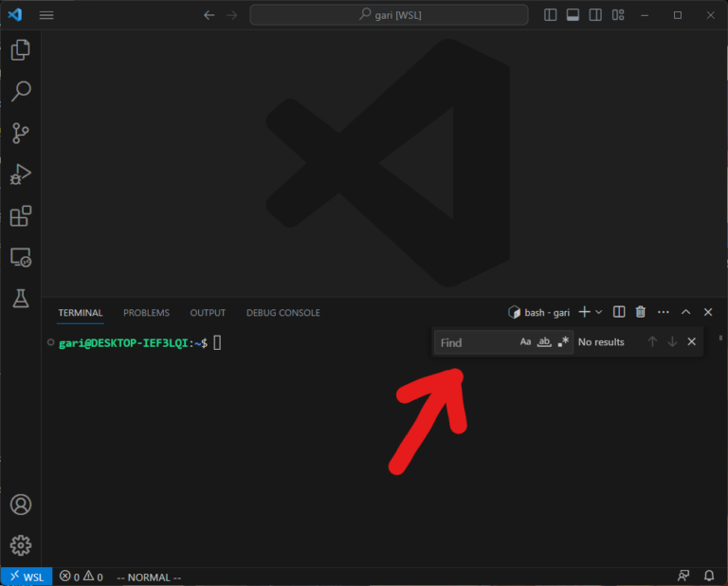Image resolution: width=728 pixels, height=586 pixels.
Task: Click the terminal prompt gari@DESKTOP-IEF3LQI
Action: (123, 343)
